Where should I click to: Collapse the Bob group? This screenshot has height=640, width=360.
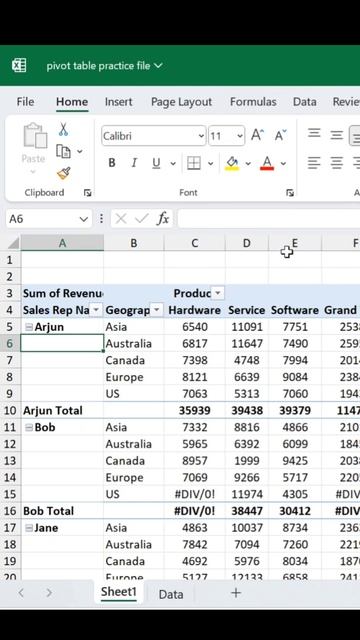(29, 427)
